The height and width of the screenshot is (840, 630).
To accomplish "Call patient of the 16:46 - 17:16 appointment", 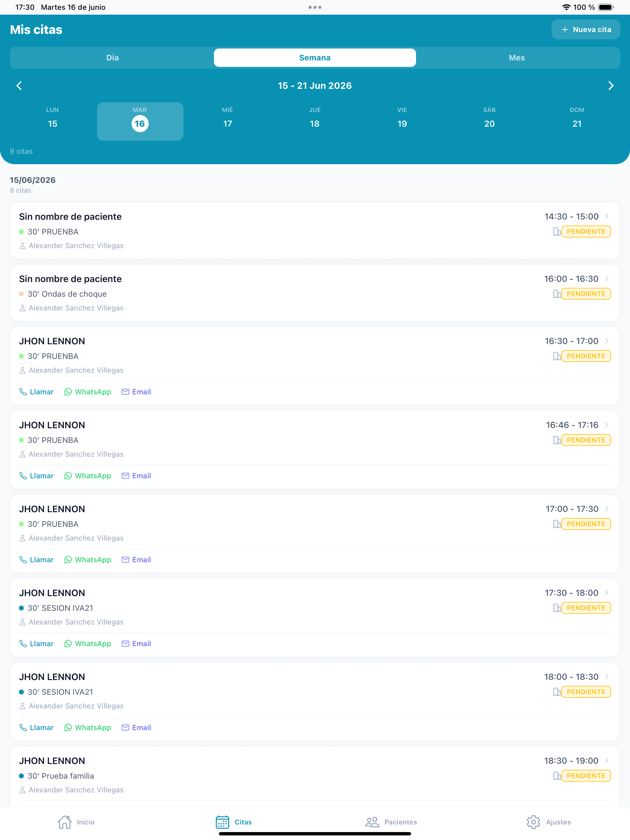I will coord(36,476).
